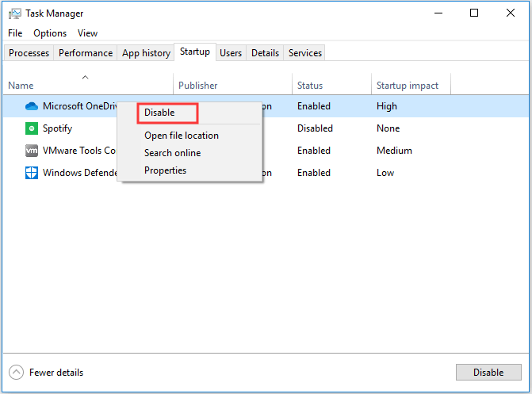The height and width of the screenshot is (394, 532).
Task: Sort by the Publisher column header
Action: click(x=197, y=86)
